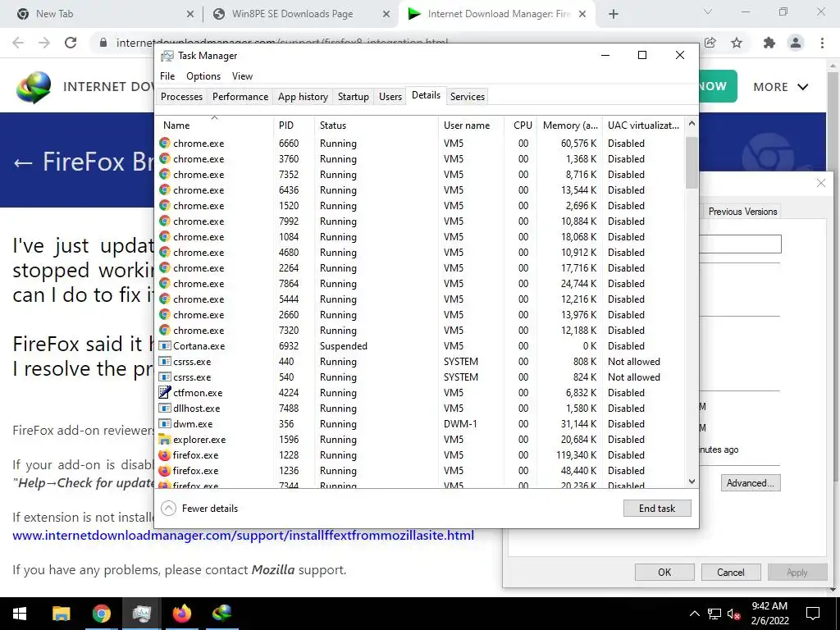840x630 pixels.
Task: Open Internet Download Manager taskbar icon
Action: pyautogui.click(x=221, y=614)
